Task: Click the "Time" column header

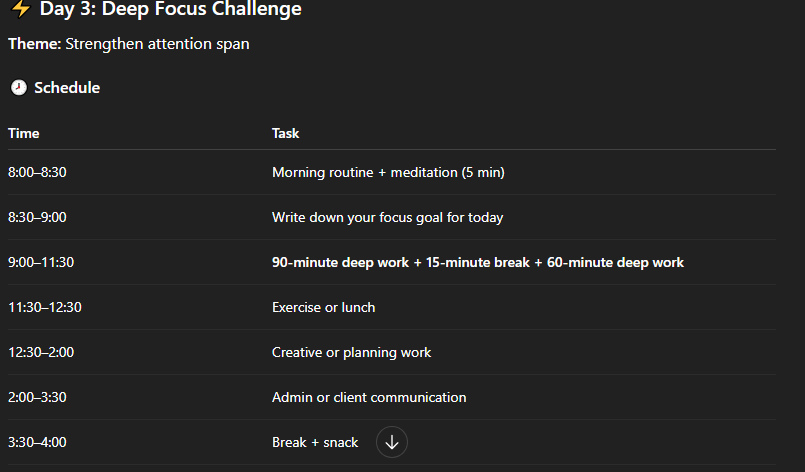Action: tap(24, 133)
